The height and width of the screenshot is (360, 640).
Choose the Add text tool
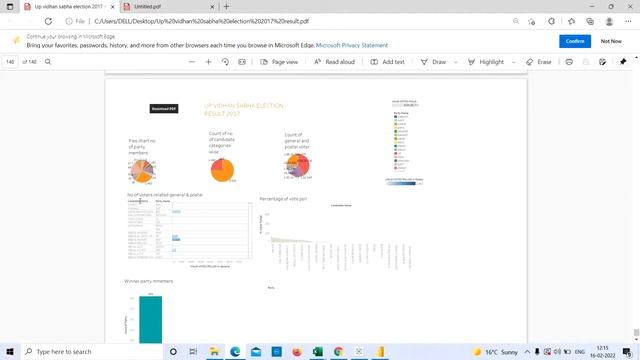pos(387,62)
